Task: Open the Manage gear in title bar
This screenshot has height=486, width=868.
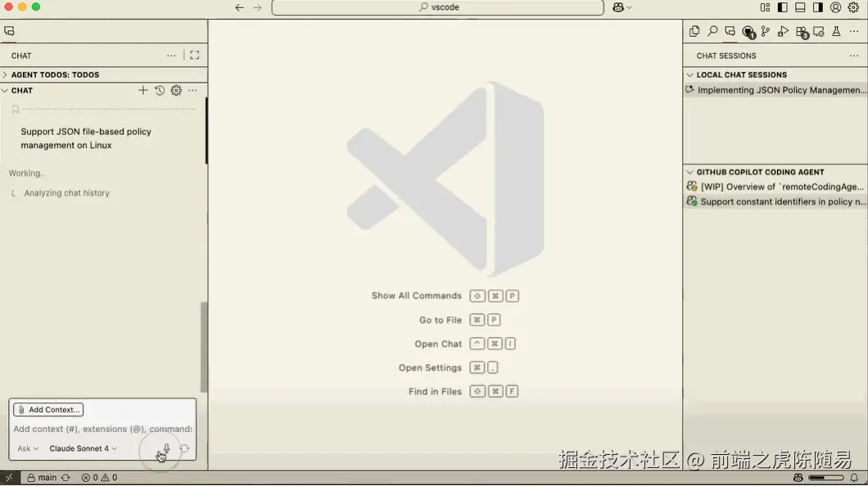Action: (853, 7)
